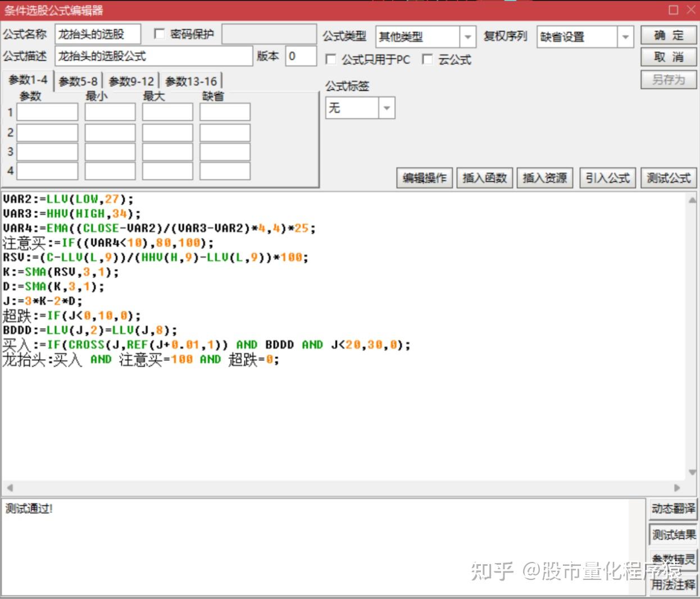The height and width of the screenshot is (599, 700).
Task: Click the J:=3*K-2*D; code line
Action: click(42, 301)
